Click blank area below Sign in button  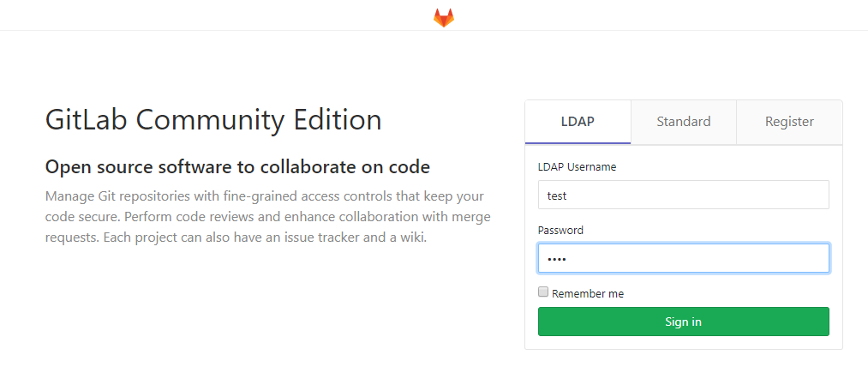(683, 342)
